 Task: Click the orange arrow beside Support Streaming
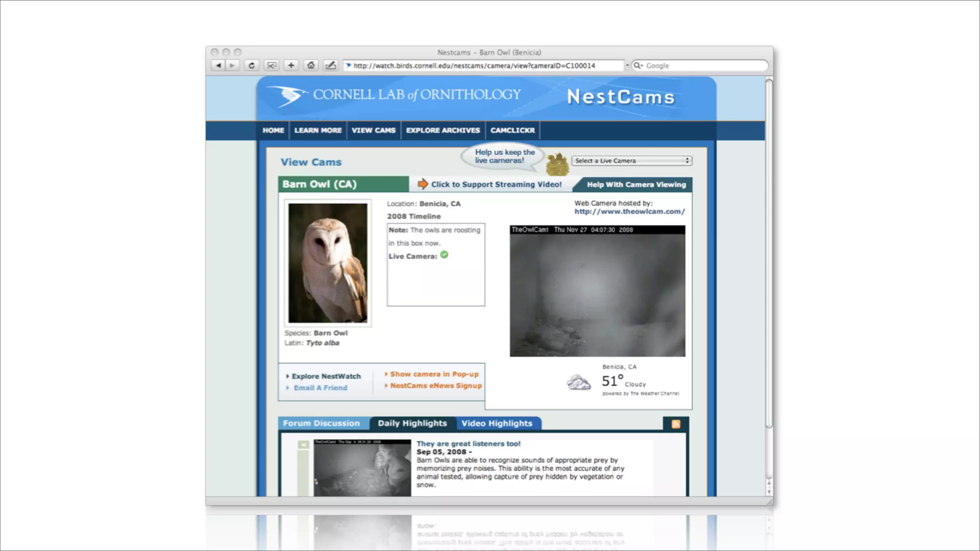point(423,184)
